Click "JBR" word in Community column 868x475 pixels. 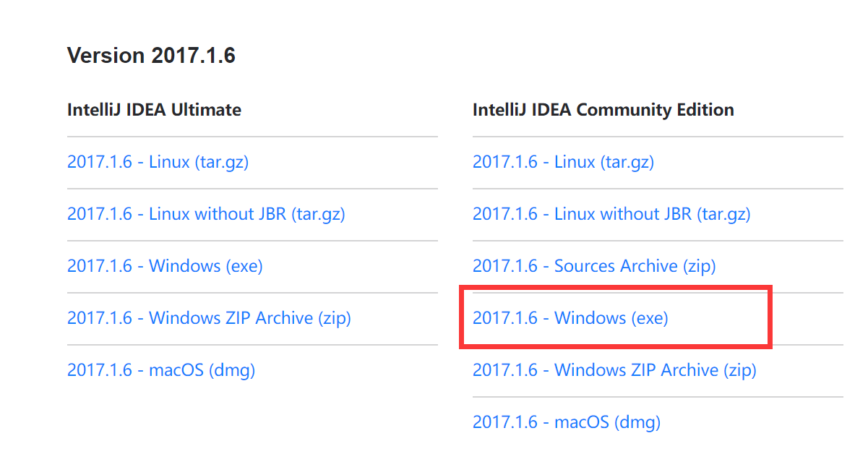click(x=674, y=214)
